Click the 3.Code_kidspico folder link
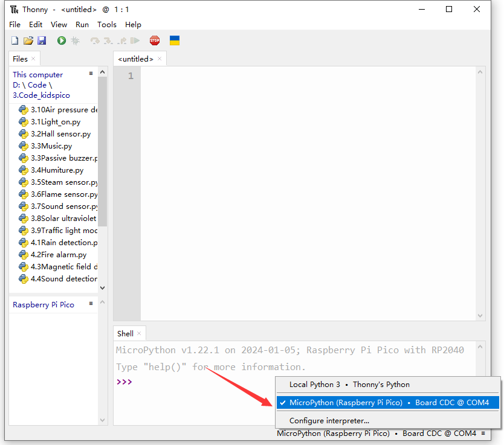 41,95
